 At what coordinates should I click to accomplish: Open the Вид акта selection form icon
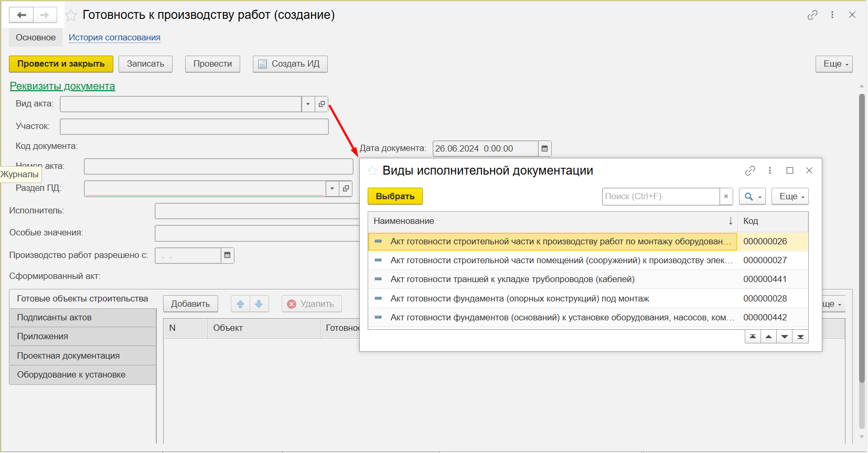pos(322,104)
